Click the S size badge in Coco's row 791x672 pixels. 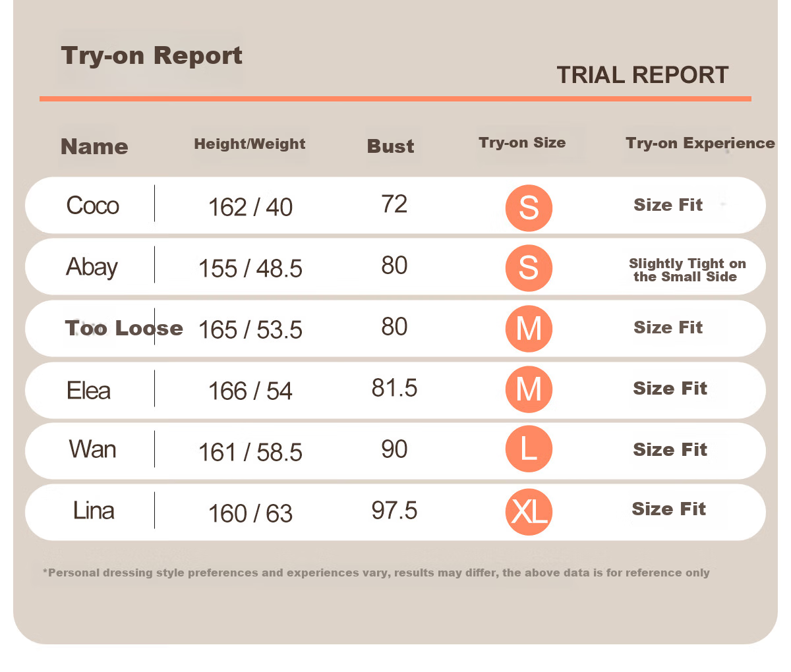tap(529, 208)
